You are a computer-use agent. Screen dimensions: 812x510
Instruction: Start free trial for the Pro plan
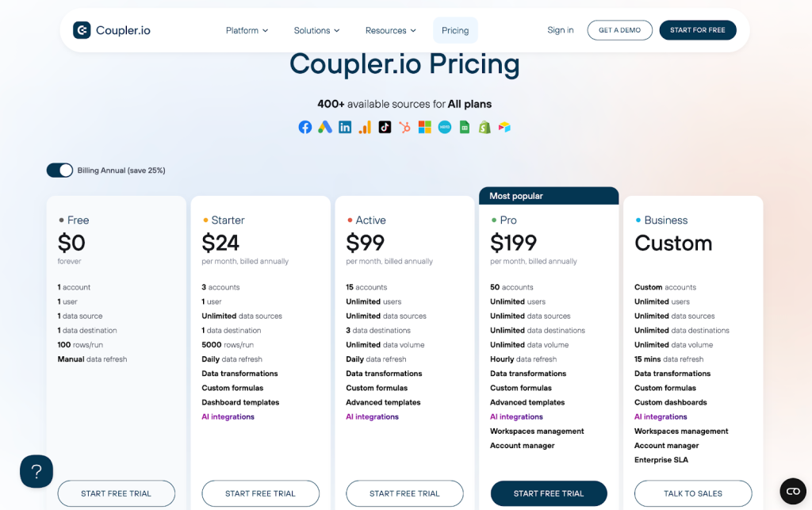click(x=549, y=493)
